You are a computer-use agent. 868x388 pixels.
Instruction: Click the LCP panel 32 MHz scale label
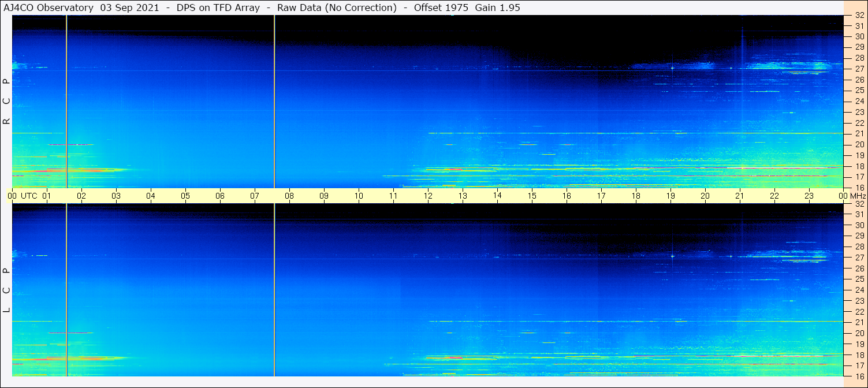pos(859,204)
